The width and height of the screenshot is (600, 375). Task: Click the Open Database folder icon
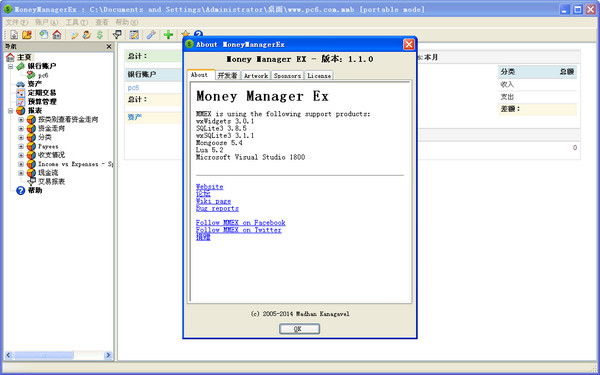(27, 35)
